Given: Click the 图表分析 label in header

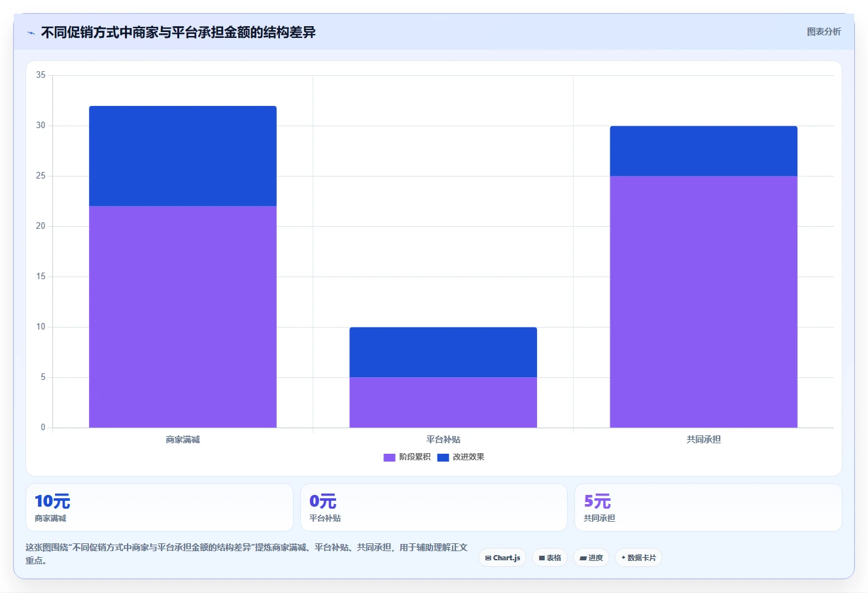Looking at the screenshot, I should (x=824, y=31).
